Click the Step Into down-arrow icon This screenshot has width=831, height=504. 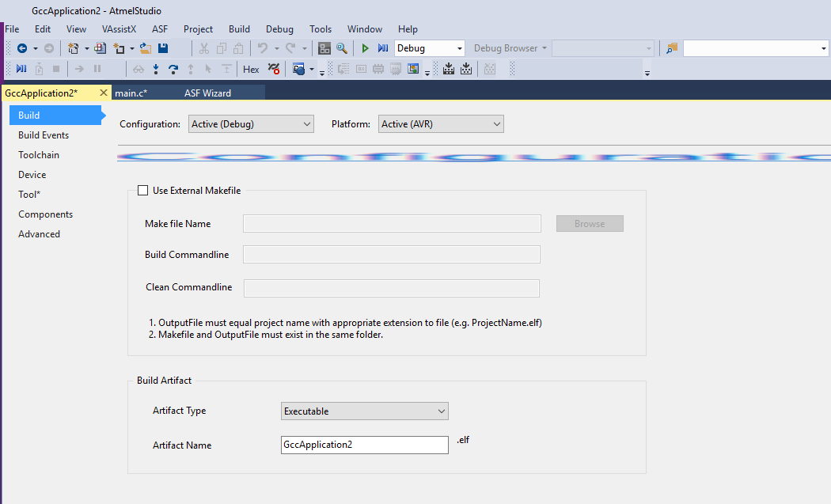[x=156, y=69]
